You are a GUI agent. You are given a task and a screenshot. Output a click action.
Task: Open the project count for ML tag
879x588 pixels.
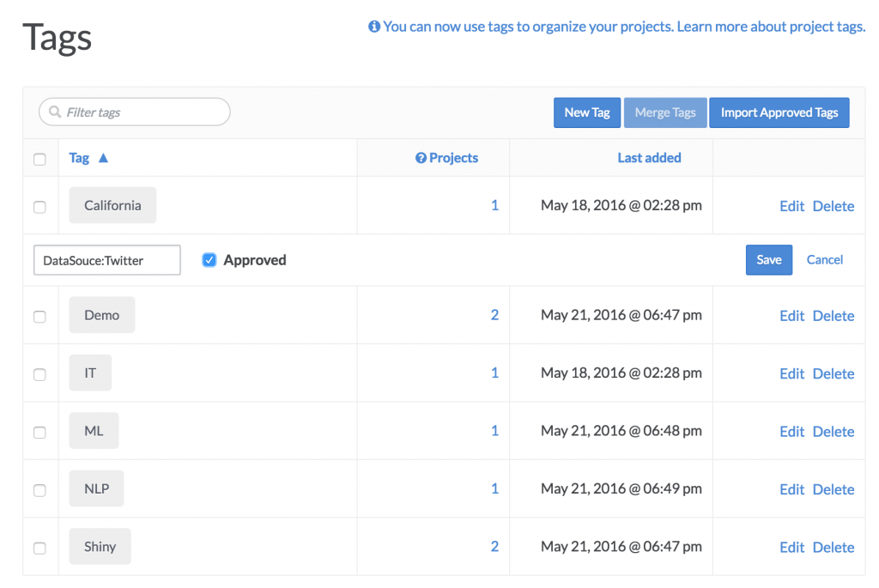point(494,431)
